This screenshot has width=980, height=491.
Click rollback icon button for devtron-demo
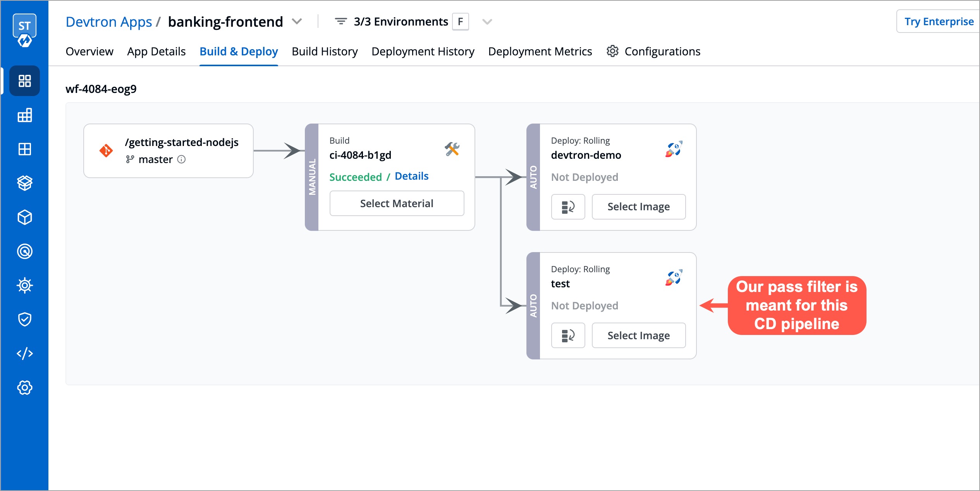[x=568, y=207]
